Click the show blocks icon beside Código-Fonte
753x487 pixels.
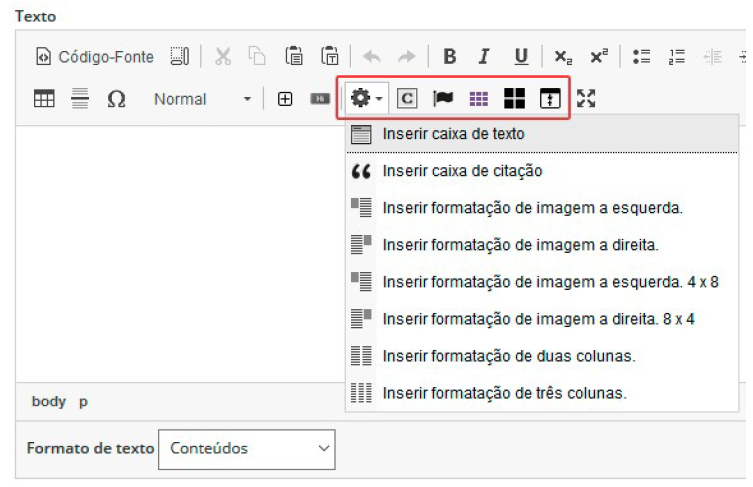coord(180,57)
